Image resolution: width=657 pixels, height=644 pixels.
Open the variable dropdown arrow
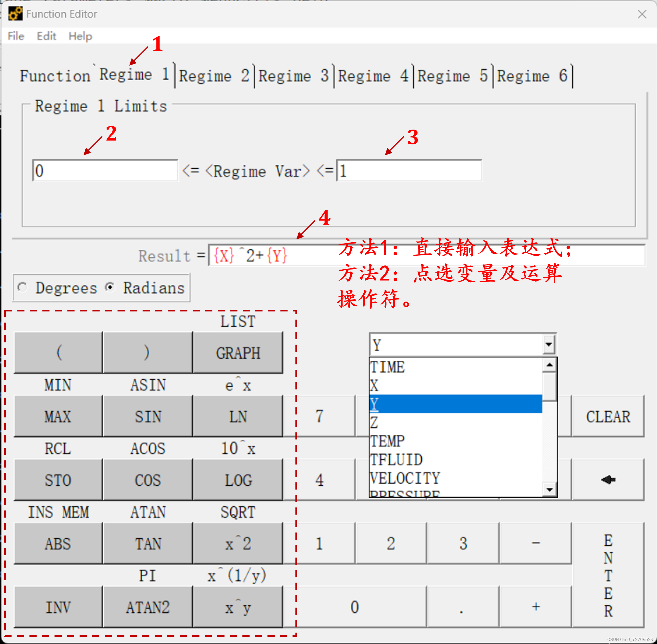[548, 345]
